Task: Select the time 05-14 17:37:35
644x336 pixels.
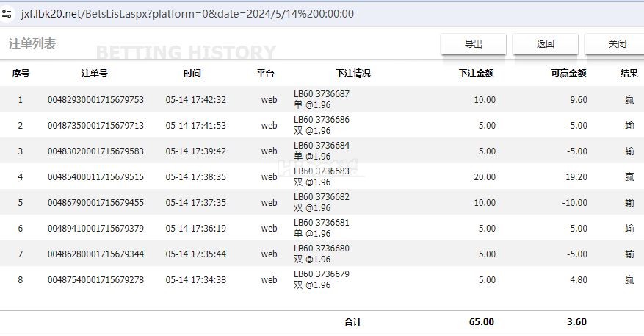Action: pyautogui.click(x=196, y=202)
